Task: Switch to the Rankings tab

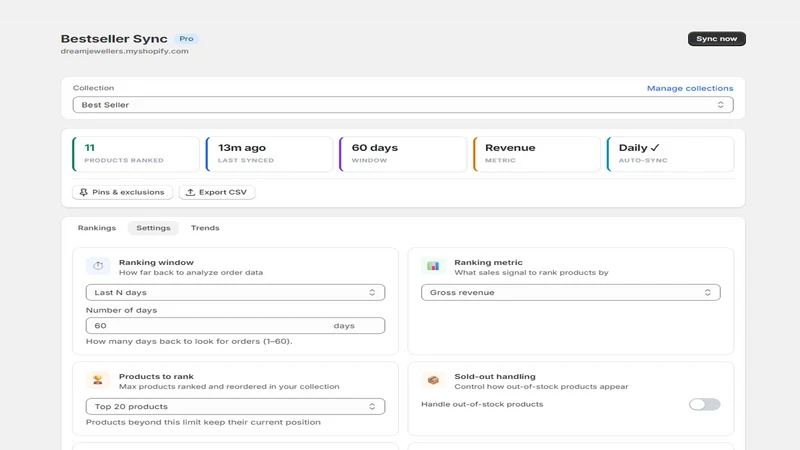Action: pyautogui.click(x=97, y=228)
